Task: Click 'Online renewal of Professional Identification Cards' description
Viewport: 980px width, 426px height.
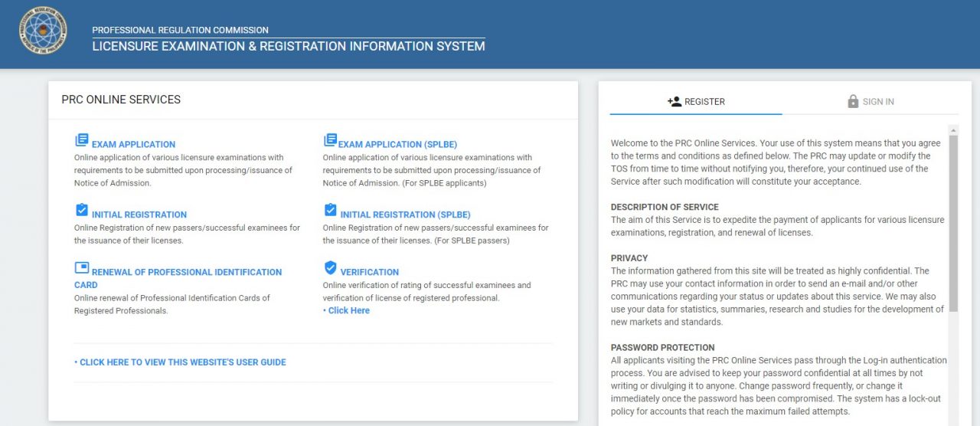Action: point(172,304)
